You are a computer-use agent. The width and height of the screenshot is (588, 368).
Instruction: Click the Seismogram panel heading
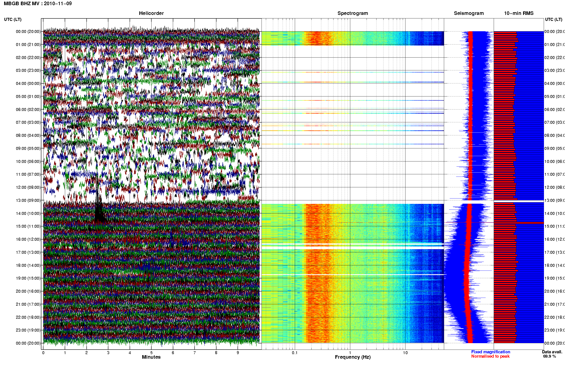click(x=469, y=13)
